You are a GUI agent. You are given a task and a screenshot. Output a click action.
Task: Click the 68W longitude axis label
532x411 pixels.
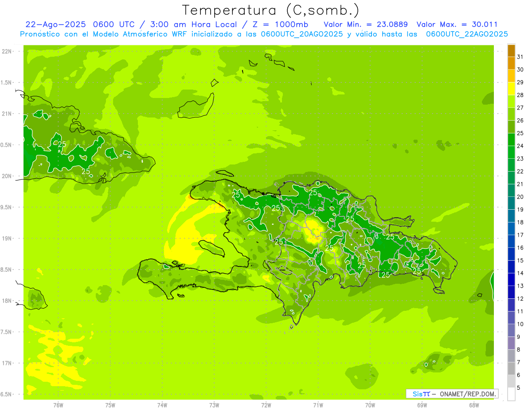[x=474, y=405]
